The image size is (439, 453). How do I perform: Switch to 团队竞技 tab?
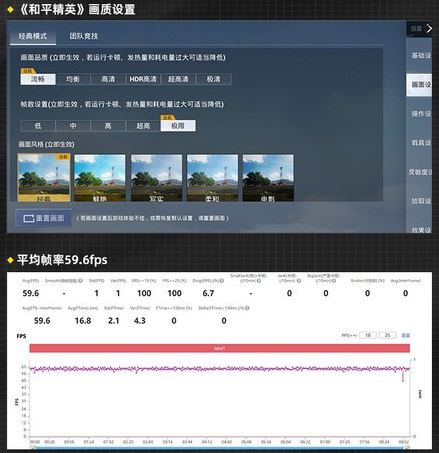[84, 36]
